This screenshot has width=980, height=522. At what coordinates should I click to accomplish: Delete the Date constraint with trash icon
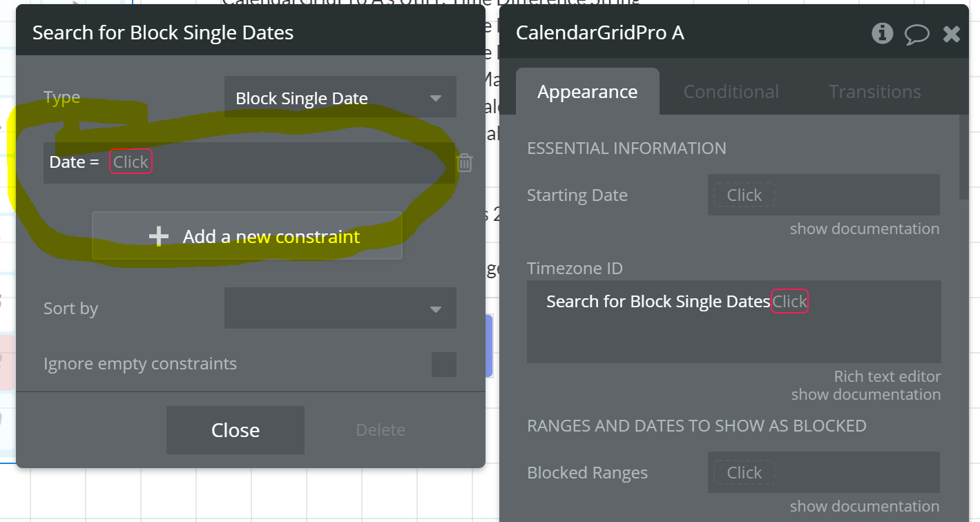[465, 163]
